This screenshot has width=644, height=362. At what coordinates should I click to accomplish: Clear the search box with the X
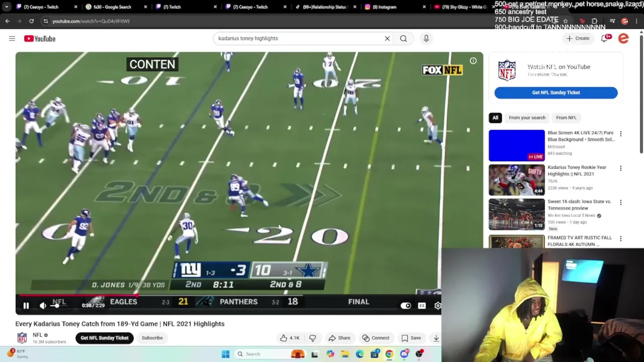(x=387, y=38)
